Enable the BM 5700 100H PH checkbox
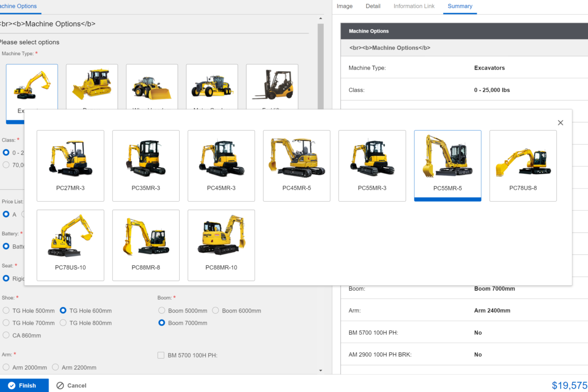 coord(161,355)
